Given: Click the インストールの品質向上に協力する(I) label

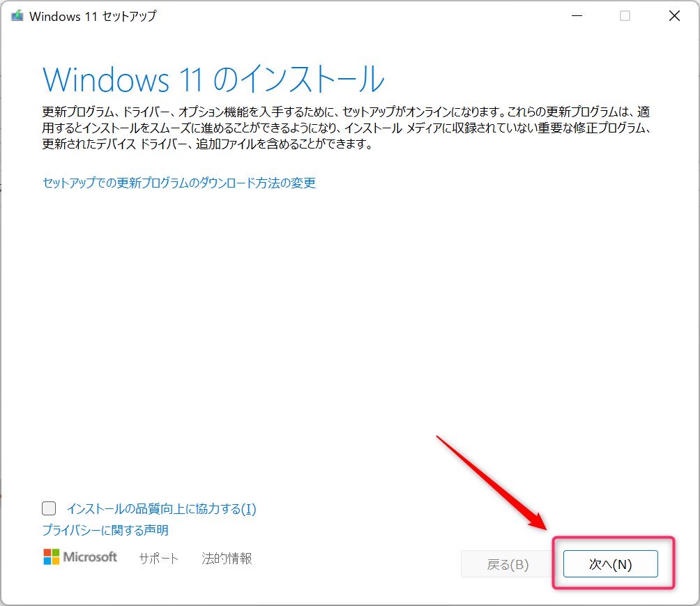Looking at the screenshot, I should click(x=161, y=508).
